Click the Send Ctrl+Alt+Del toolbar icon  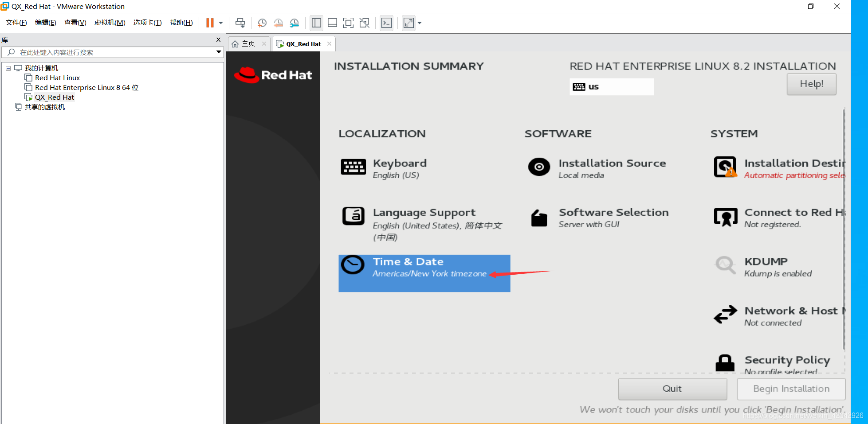coord(240,23)
